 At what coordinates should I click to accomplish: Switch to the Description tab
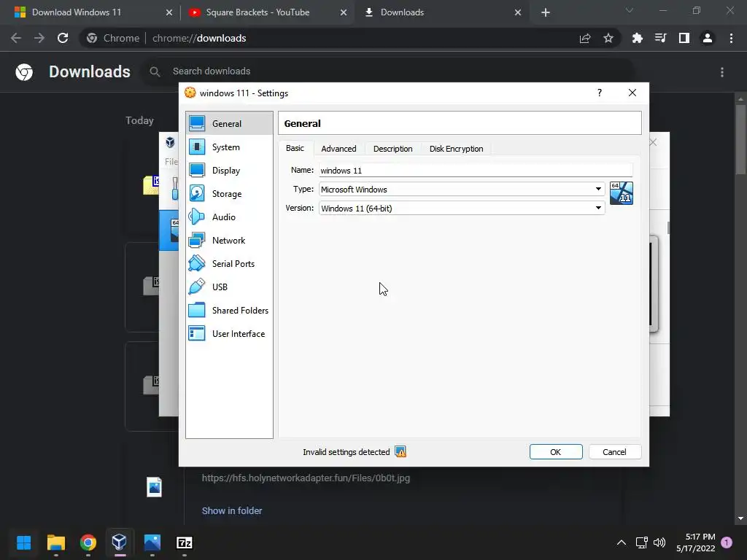click(393, 149)
